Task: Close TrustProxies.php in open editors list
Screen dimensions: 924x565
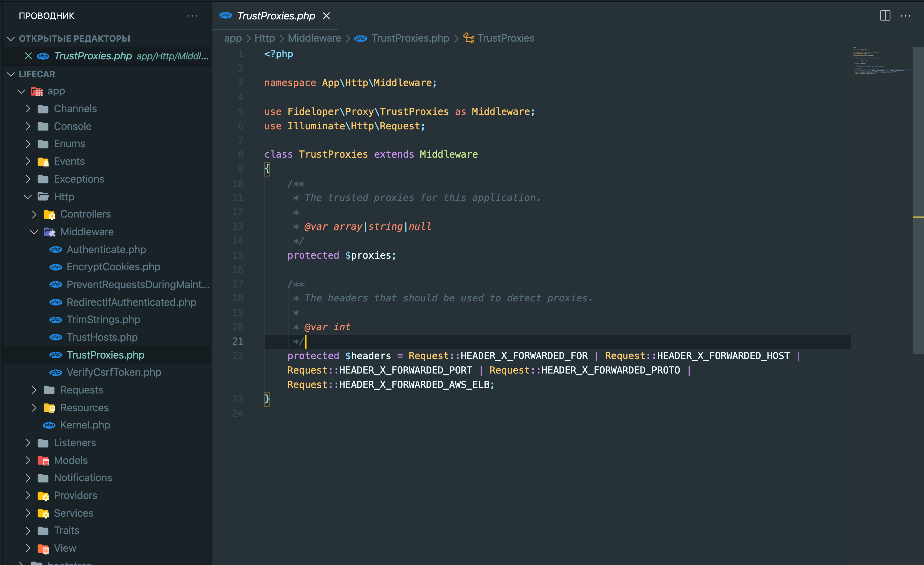Action: [28, 56]
